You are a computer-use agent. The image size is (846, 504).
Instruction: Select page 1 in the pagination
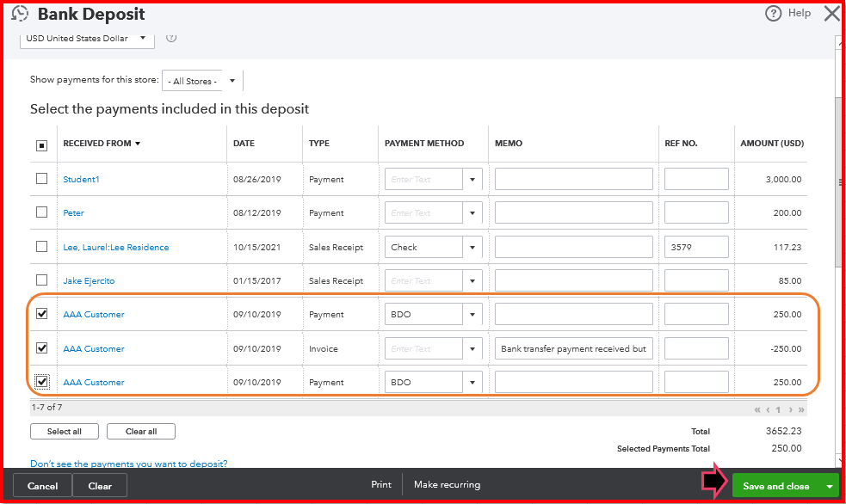coord(778,409)
